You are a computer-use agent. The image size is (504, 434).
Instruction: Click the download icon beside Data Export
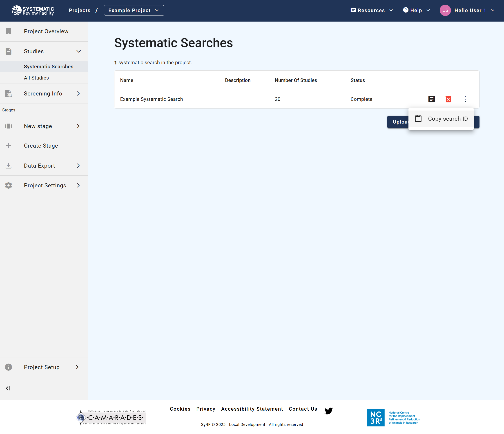point(9,166)
